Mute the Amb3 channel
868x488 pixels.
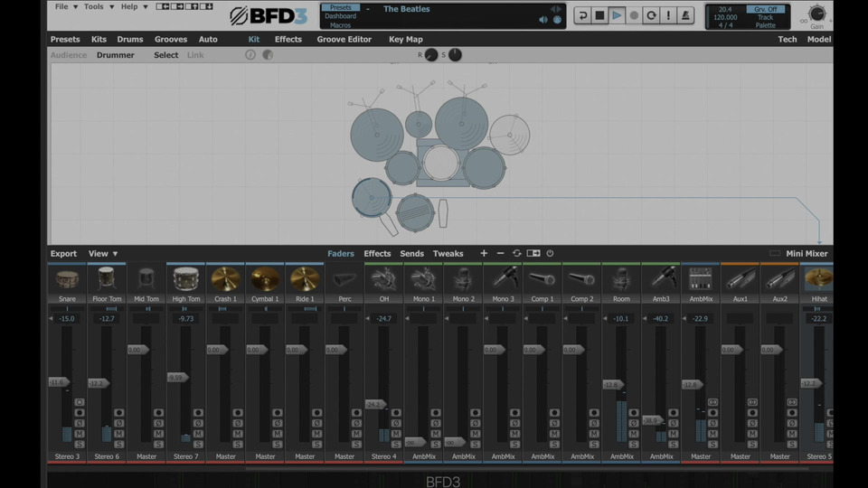click(x=673, y=434)
